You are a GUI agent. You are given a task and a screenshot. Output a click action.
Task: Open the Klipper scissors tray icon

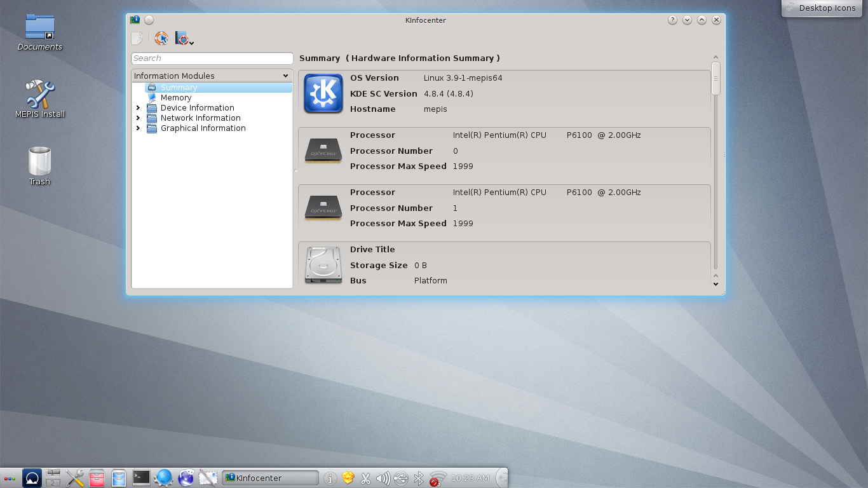click(365, 478)
